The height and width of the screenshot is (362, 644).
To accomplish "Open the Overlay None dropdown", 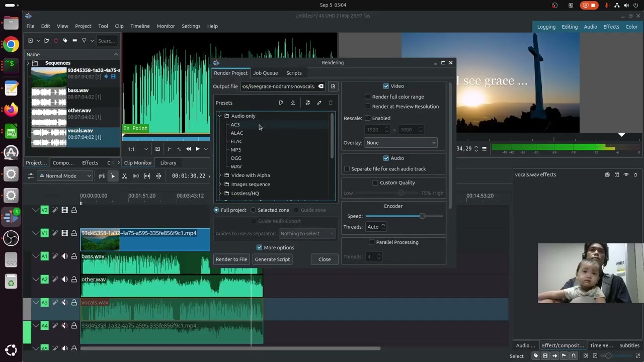I will 401,143.
